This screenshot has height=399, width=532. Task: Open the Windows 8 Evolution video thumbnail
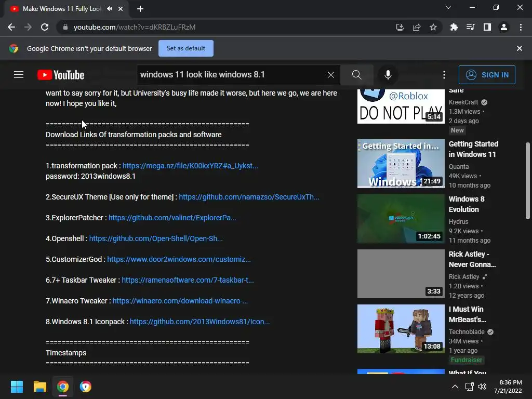click(x=401, y=219)
